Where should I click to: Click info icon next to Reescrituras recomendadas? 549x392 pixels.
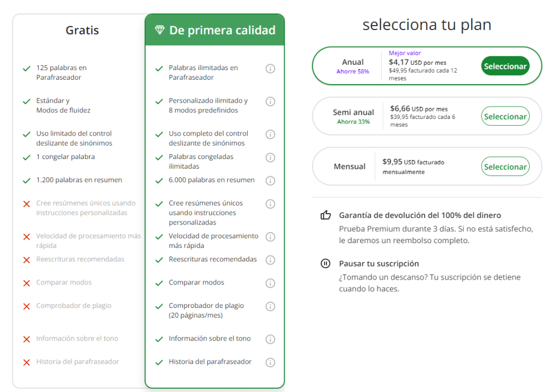click(x=270, y=260)
